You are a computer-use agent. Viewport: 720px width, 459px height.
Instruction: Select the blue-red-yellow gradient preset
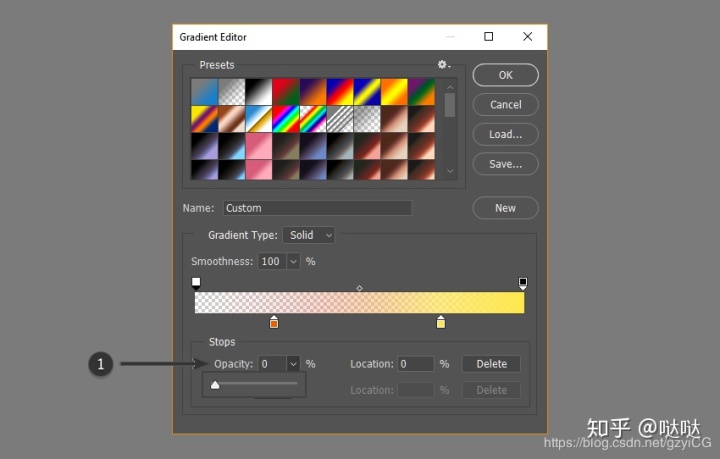(x=340, y=92)
